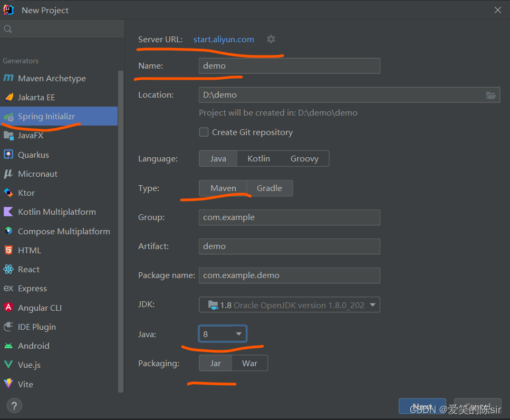Open the JDK version dropdown
This screenshot has height=420, width=510.
(x=289, y=305)
